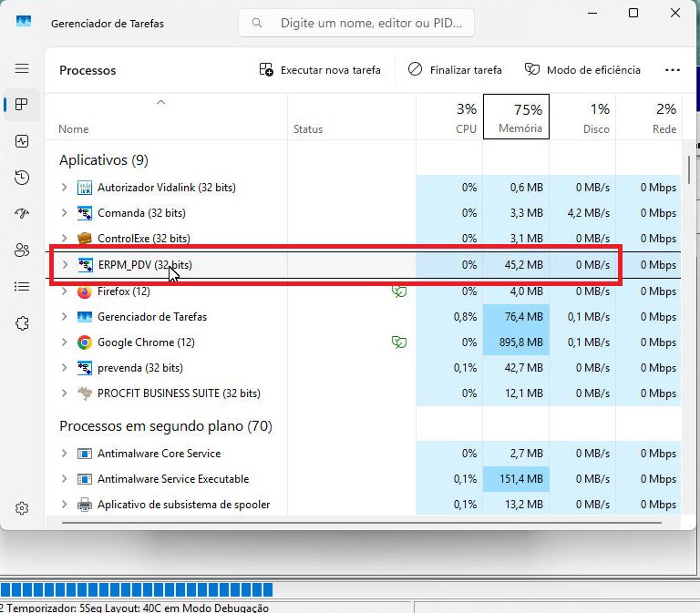Sort by the CPU column header
The width and height of the screenshot is (700, 613).
point(449,117)
